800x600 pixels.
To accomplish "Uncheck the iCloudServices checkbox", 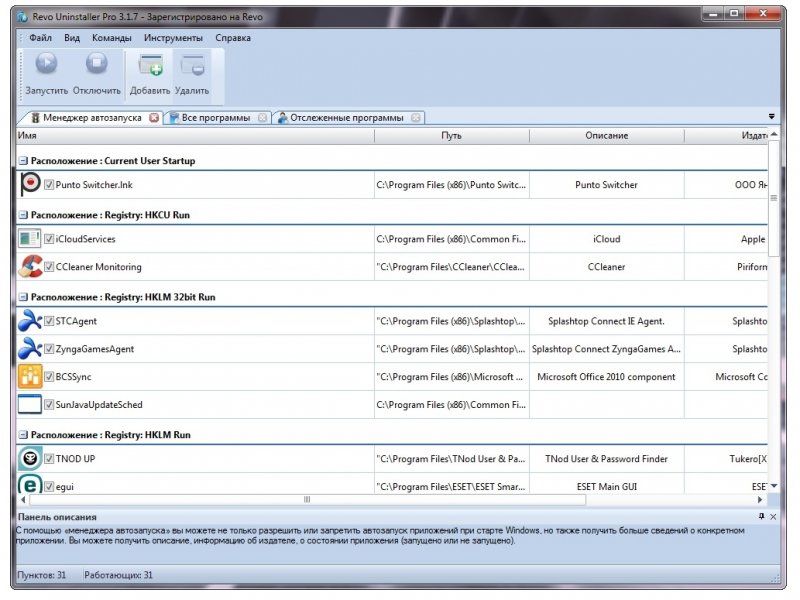I will point(49,239).
